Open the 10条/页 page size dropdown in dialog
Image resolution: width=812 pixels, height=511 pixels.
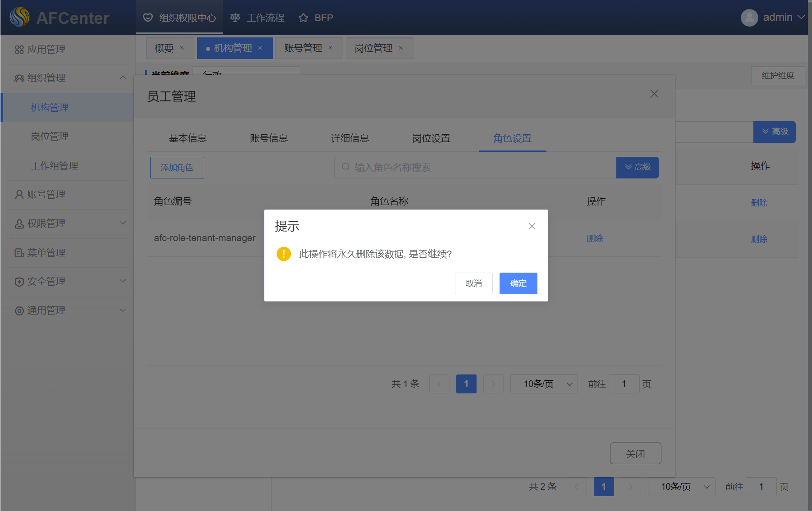pyautogui.click(x=544, y=384)
